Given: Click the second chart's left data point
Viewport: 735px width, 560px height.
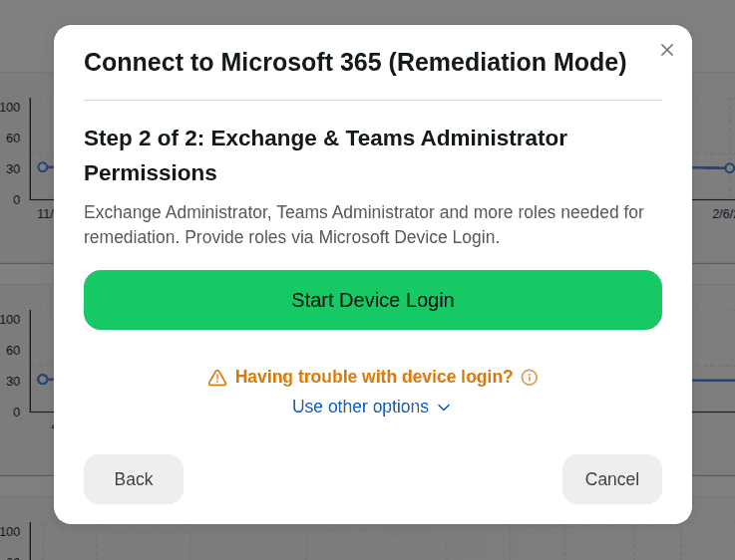Looking at the screenshot, I should pyautogui.click(x=43, y=380).
